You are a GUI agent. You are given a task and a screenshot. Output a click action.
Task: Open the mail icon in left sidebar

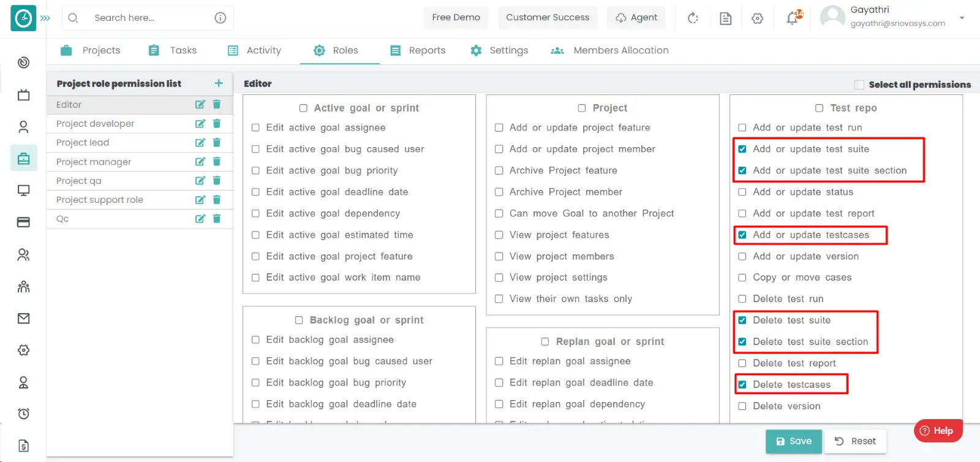pyautogui.click(x=23, y=318)
